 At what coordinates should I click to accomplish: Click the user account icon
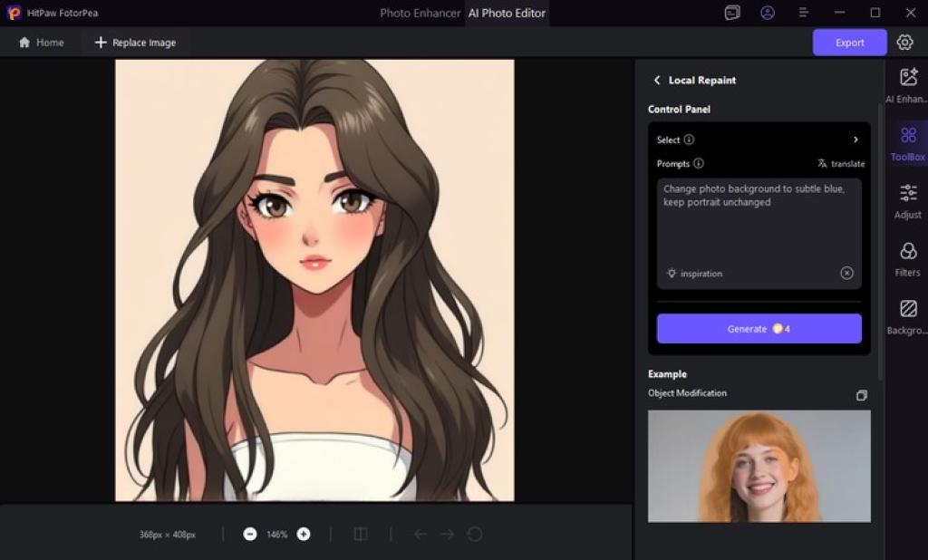coord(768,13)
